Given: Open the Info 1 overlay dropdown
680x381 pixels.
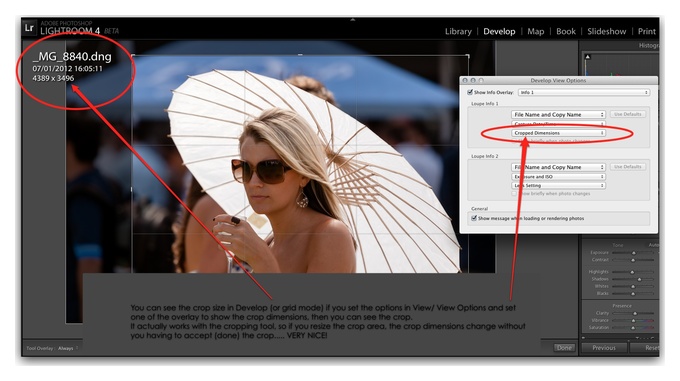Looking at the screenshot, I should (x=584, y=92).
